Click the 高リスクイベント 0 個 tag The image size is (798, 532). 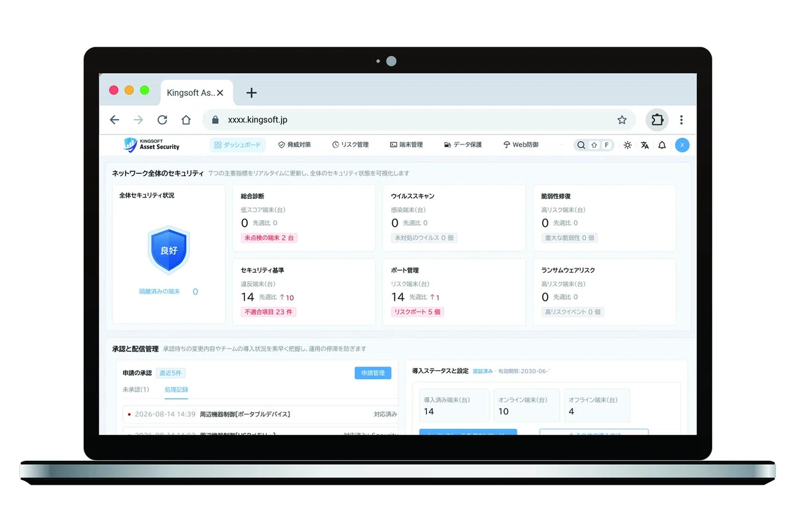[x=573, y=312]
